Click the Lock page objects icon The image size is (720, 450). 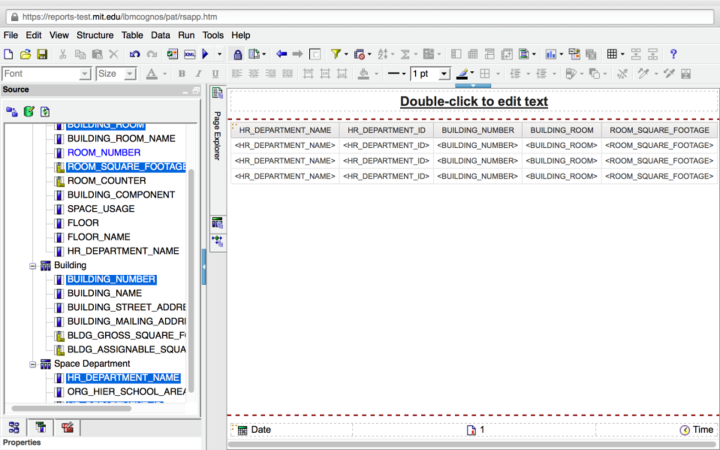[238, 54]
